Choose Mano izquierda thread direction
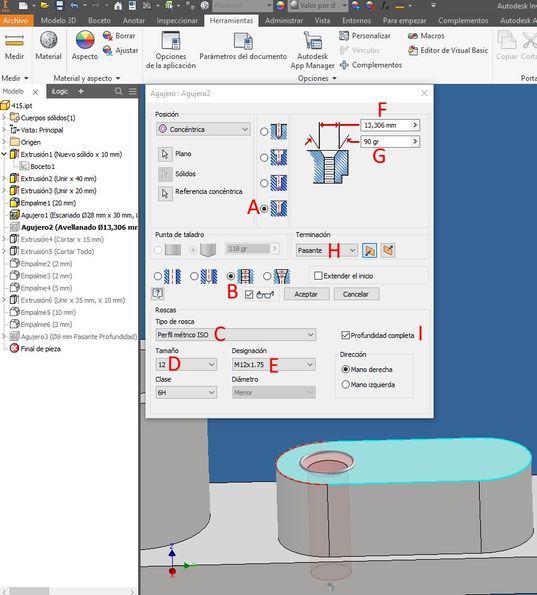The image size is (537, 595). coord(345,384)
